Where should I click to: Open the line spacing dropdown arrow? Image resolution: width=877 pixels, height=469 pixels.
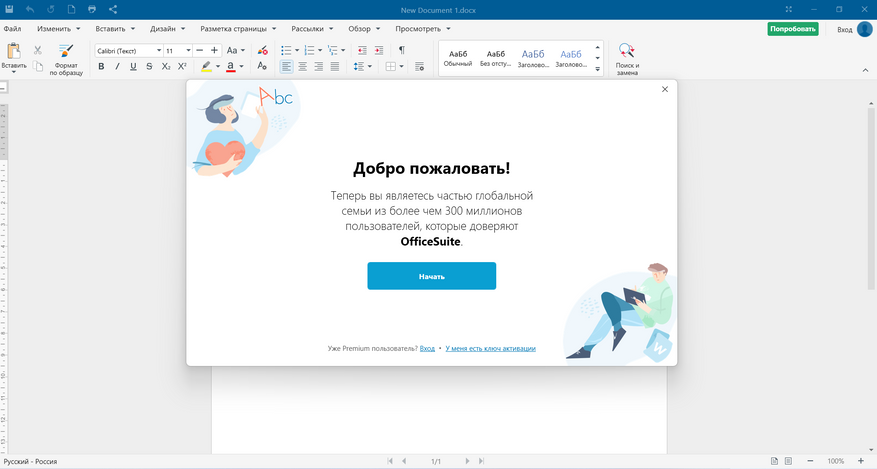click(x=370, y=67)
